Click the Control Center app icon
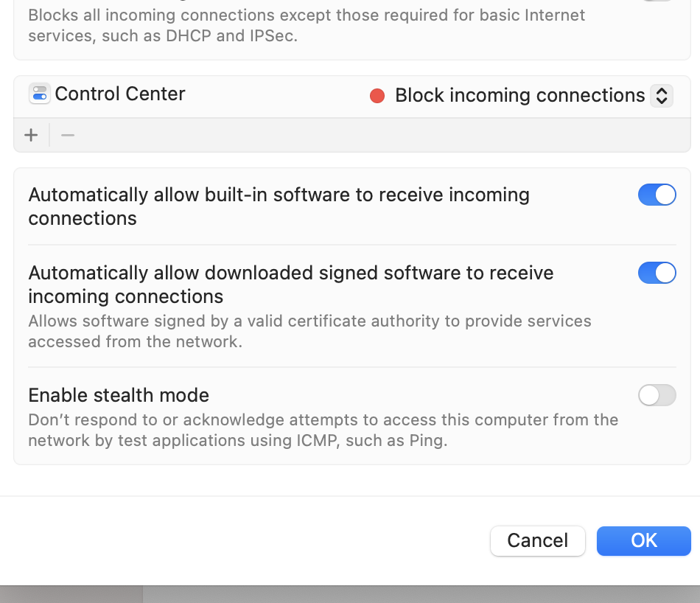Viewport: 700px width, 603px height. (x=40, y=94)
